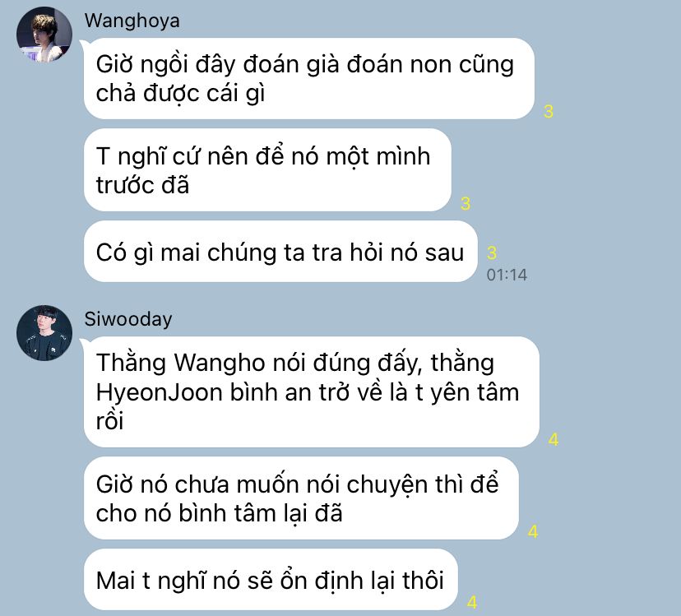Select message starting 'Giờ ngồi đây đoán già'
Screen dimensions: 681x616
click(308, 79)
